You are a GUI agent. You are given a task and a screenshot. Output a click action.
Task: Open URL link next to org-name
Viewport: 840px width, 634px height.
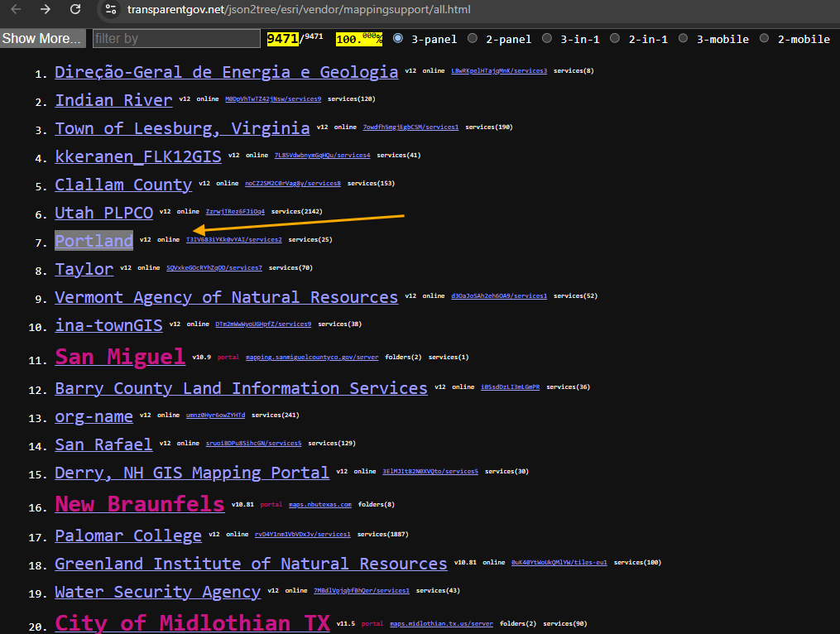click(215, 415)
